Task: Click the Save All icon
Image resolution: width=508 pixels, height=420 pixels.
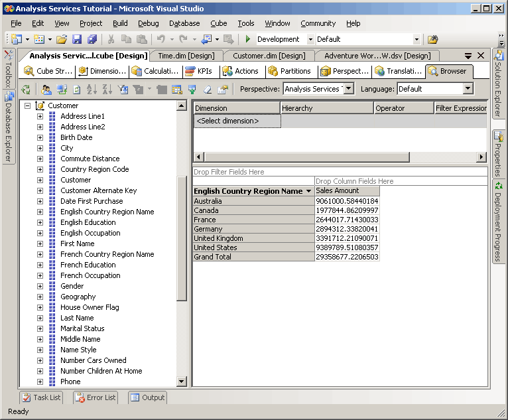Action: (92, 40)
